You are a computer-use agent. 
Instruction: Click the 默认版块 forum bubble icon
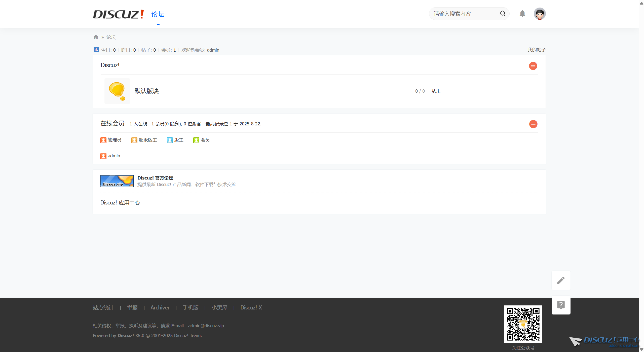click(117, 91)
